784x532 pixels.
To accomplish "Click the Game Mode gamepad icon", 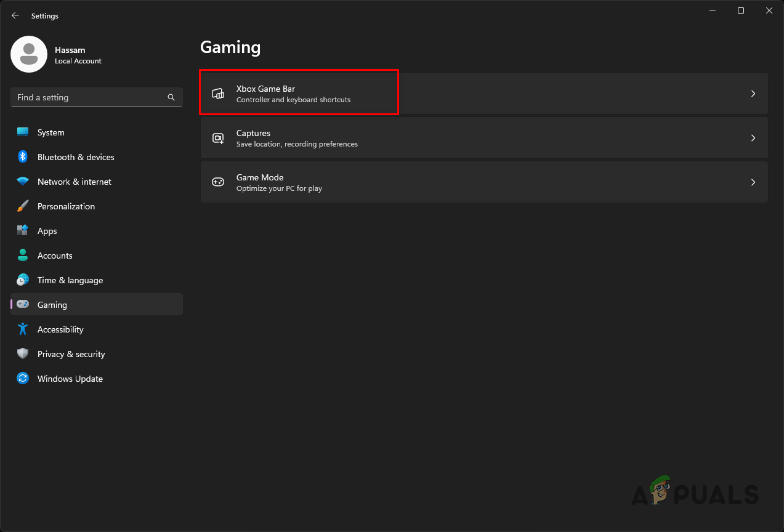I will coord(218,182).
